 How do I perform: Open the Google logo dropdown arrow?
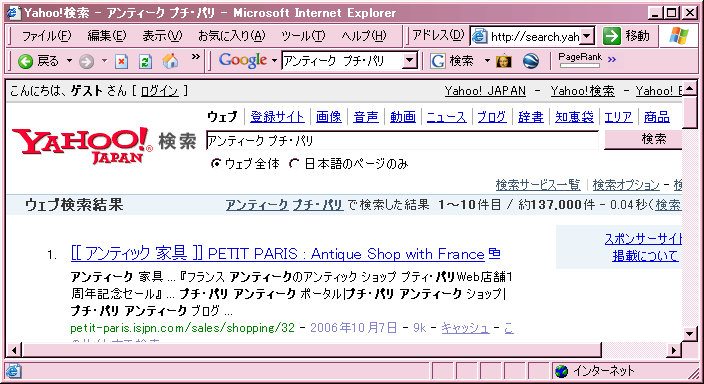click(x=274, y=60)
